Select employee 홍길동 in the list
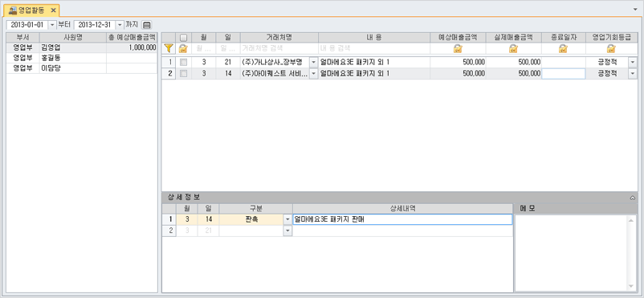The image size is (644, 298). 73,58
